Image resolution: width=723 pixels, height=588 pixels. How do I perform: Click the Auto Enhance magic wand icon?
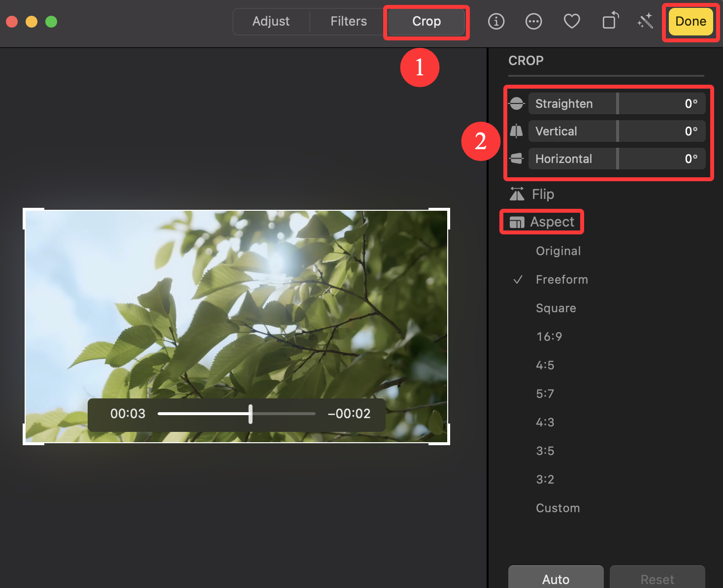click(x=645, y=22)
